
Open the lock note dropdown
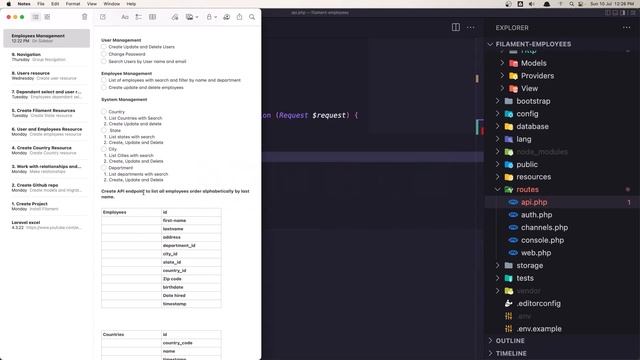click(211, 17)
